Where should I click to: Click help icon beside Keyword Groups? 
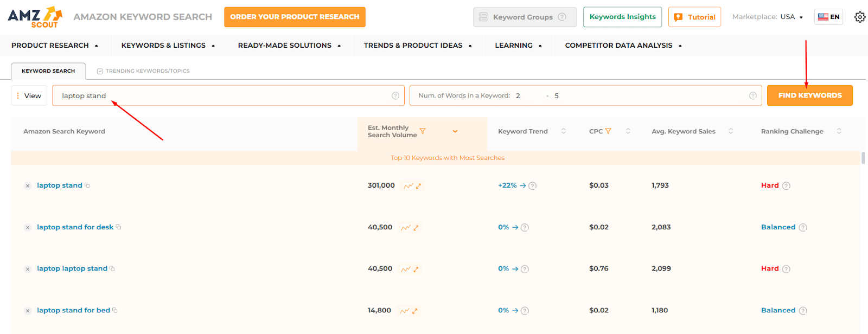pos(562,17)
